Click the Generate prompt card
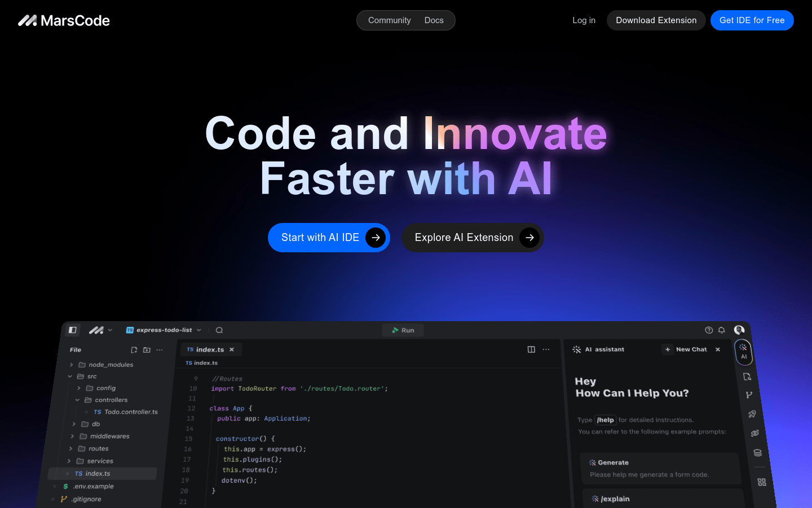The width and height of the screenshot is (812, 508). (x=660, y=468)
